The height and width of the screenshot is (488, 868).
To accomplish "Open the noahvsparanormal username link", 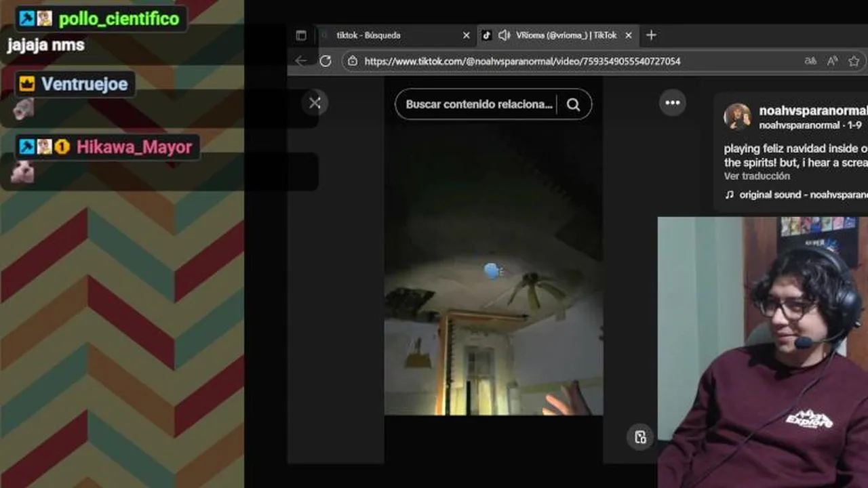I will tap(813, 110).
